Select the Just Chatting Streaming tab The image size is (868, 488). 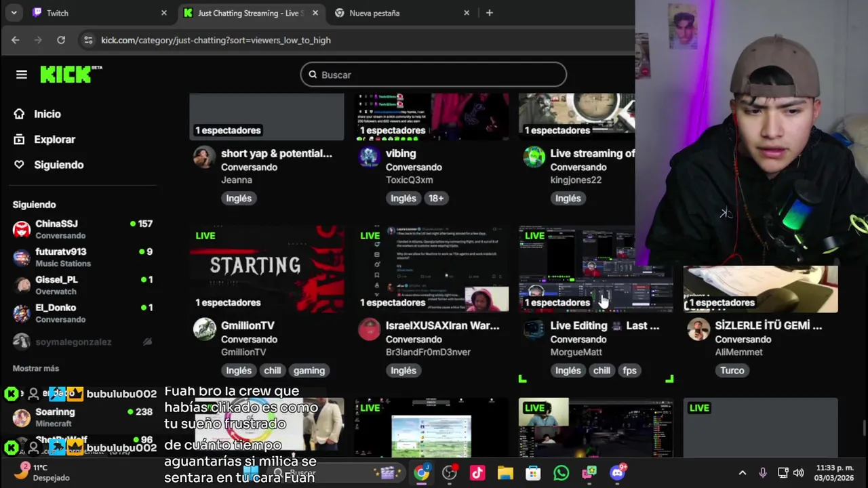[x=250, y=13]
